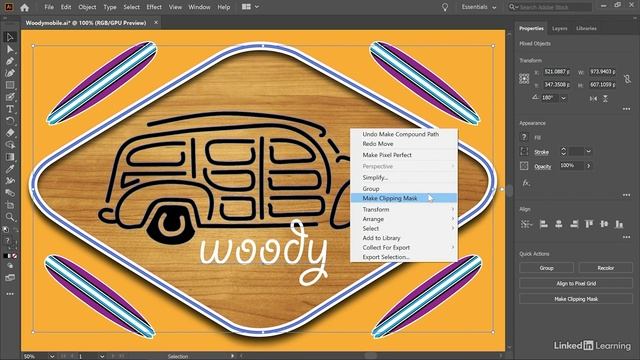The height and width of the screenshot is (360, 640).
Task: Click the Group quick action button
Action: click(x=546, y=268)
